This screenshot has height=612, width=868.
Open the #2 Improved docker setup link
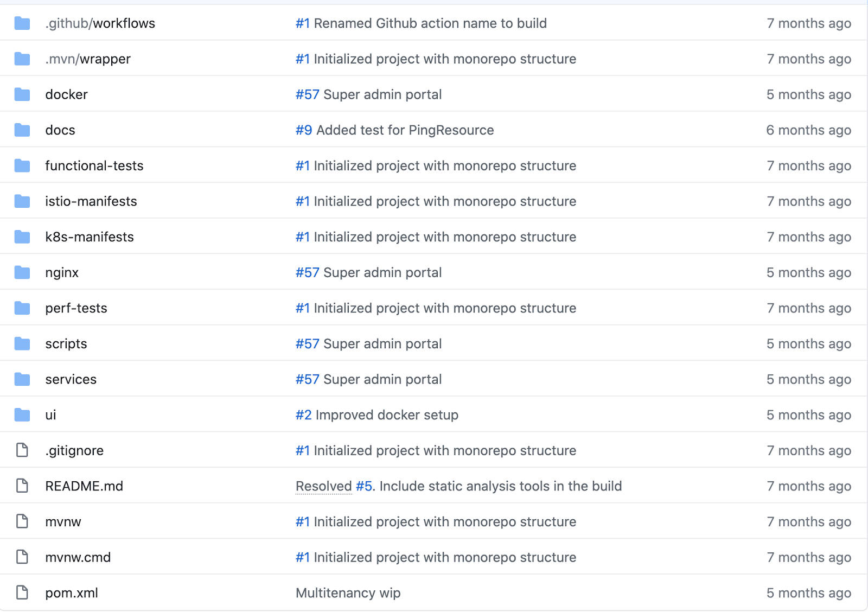click(x=377, y=415)
